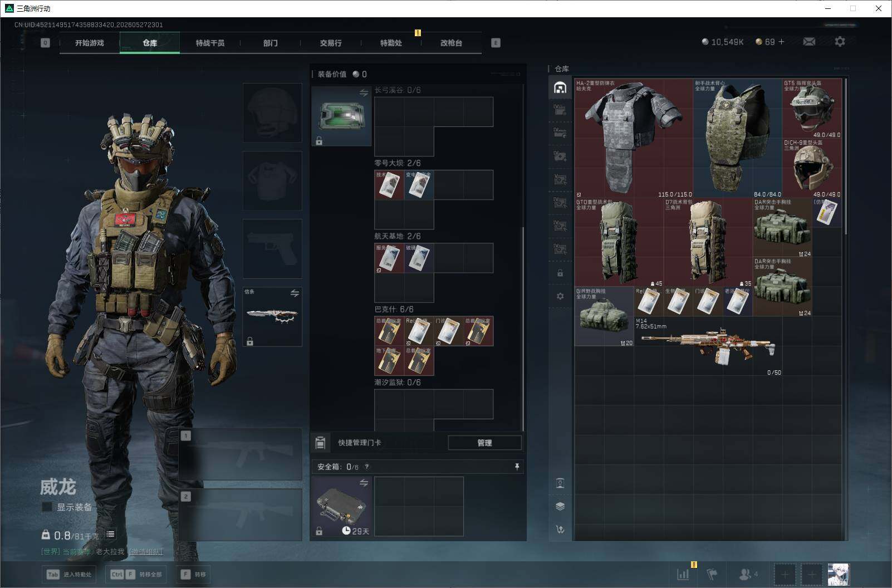Click primary weapon slot 2
The image size is (892, 588).
click(241, 514)
